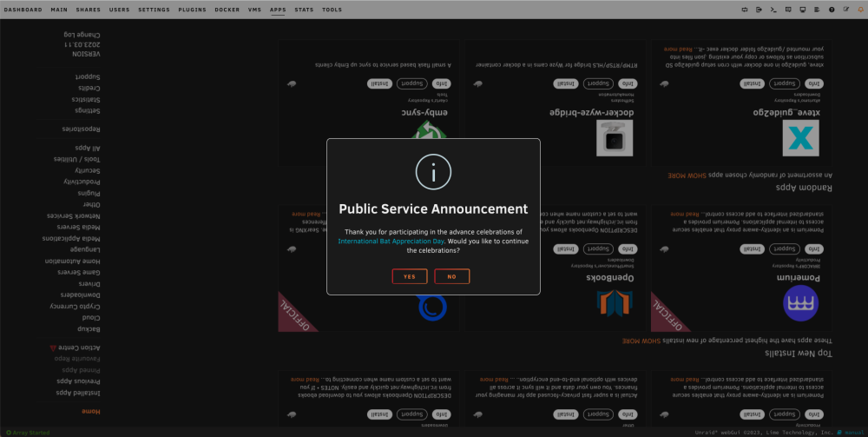The width and height of the screenshot is (868, 437).
Task: Select the Plugins tab in top navigation
Action: point(192,10)
